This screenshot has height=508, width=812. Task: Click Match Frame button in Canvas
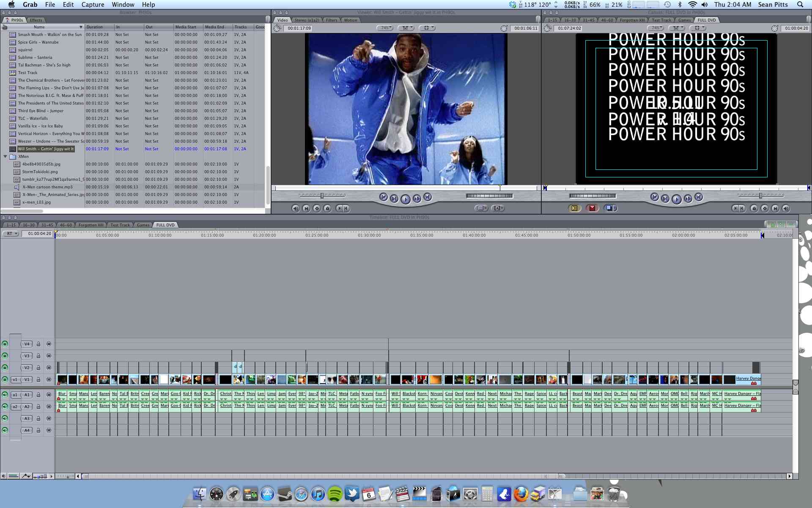click(x=786, y=208)
